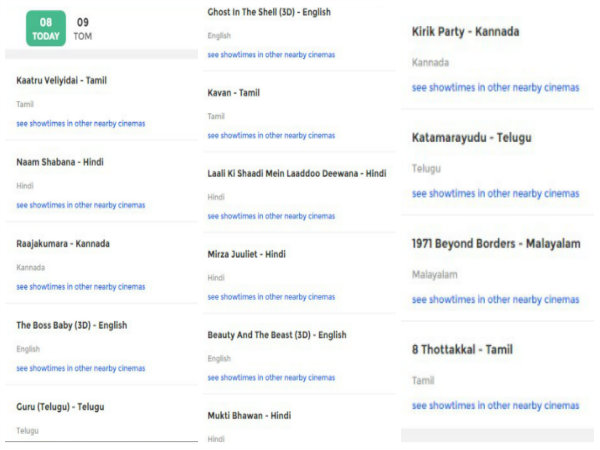Open showtimes link under Katamarayudu

[496, 194]
